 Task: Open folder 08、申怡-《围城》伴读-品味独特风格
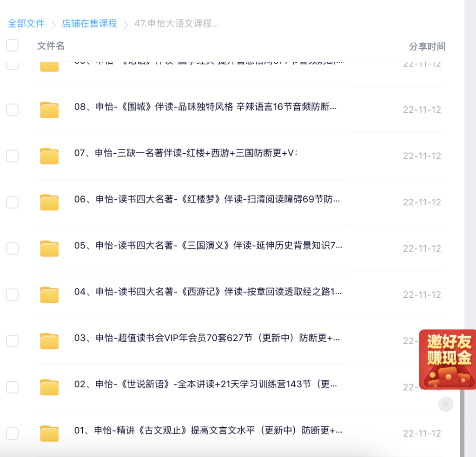click(205, 107)
